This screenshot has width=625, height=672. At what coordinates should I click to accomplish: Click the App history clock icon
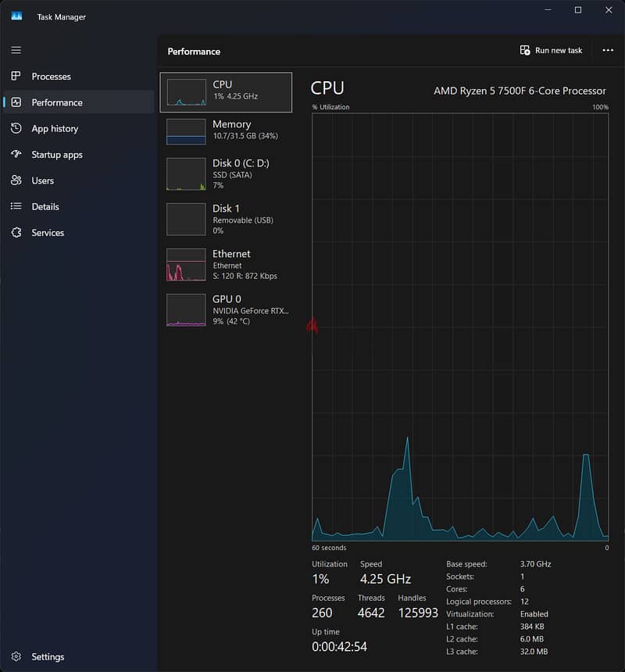16,128
